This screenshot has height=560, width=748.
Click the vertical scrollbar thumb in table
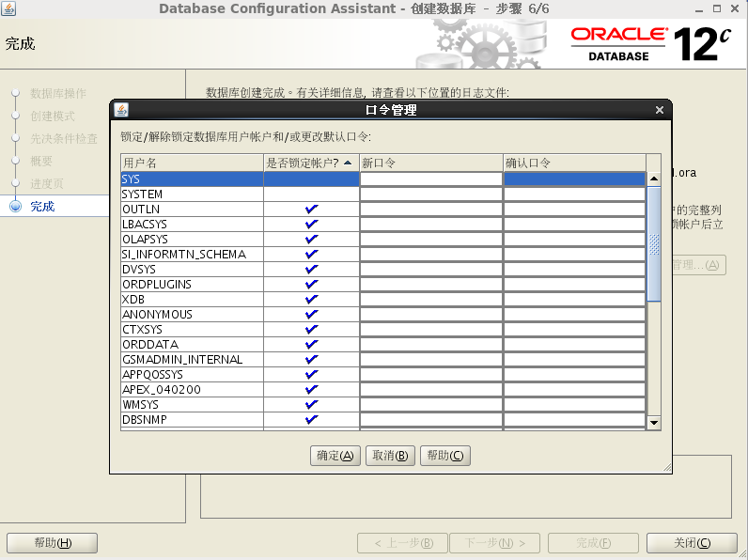[x=654, y=244]
